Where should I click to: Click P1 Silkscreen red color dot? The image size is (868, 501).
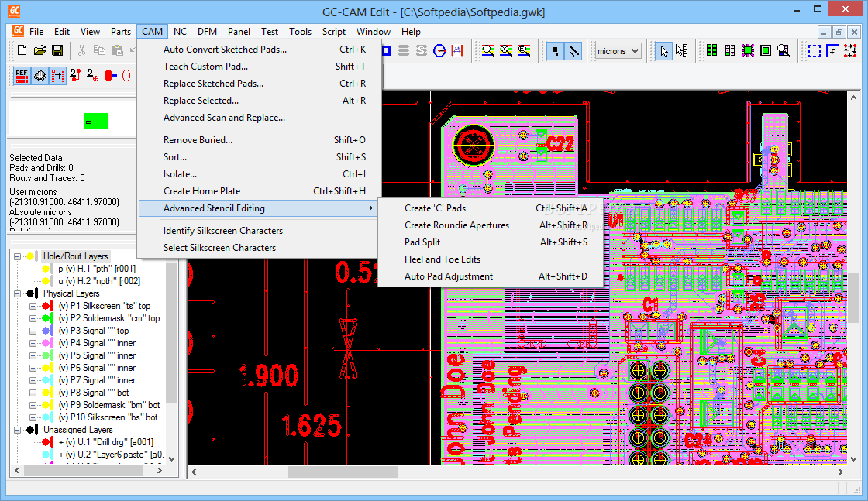coord(46,306)
